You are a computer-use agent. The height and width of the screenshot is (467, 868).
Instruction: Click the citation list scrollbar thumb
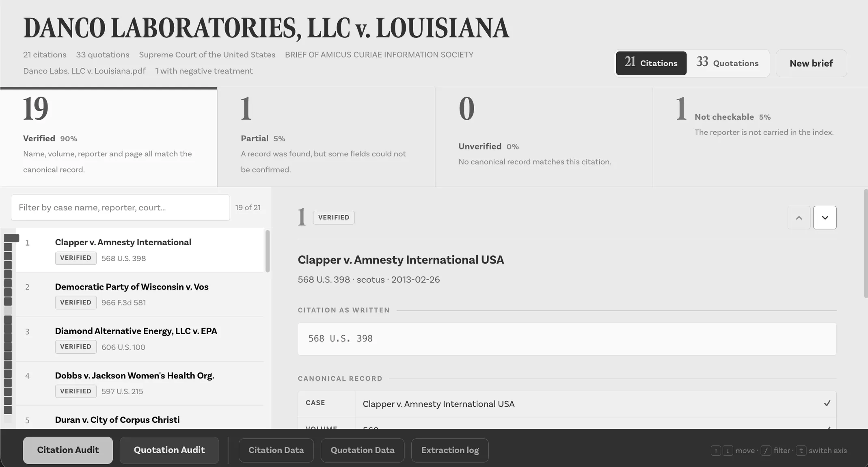[x=268, y=251]
